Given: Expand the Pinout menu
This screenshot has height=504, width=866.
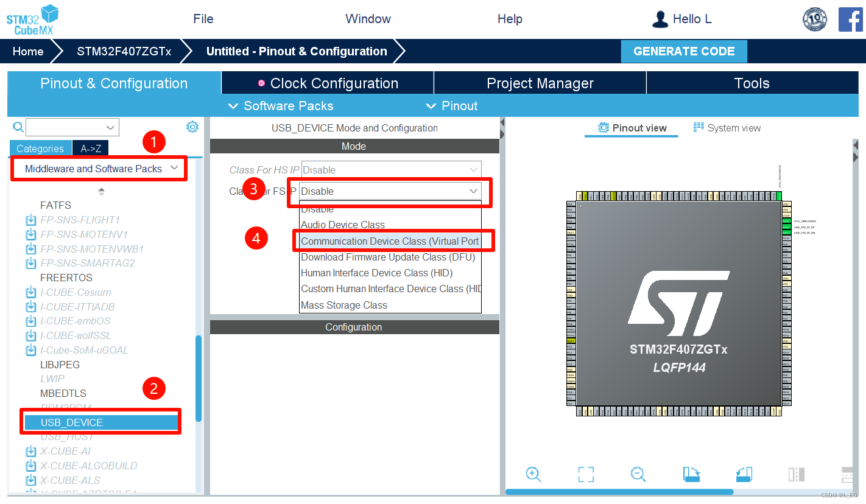Looking at the screenshot, I should (452, 106).
